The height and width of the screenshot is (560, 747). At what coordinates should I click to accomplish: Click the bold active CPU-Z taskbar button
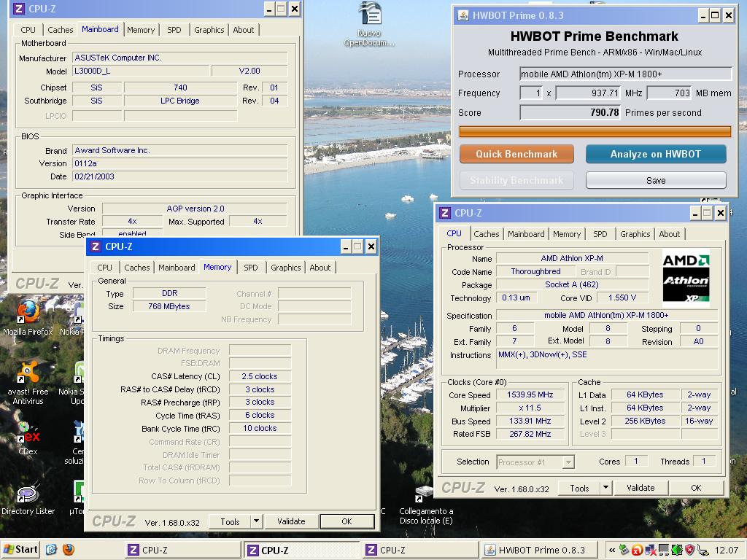pyautogui.click(x=301, y=550)
